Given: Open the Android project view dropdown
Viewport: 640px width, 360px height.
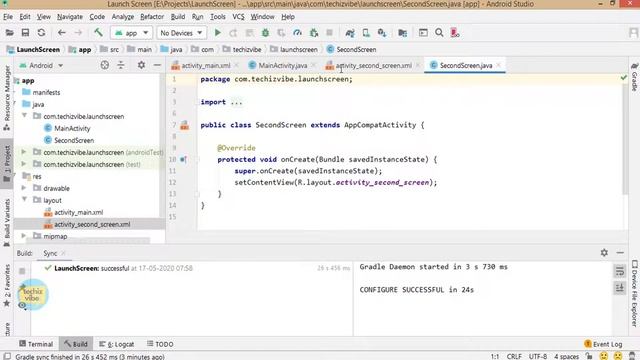Looking at the screenshot, I should (x=41, y=65).
